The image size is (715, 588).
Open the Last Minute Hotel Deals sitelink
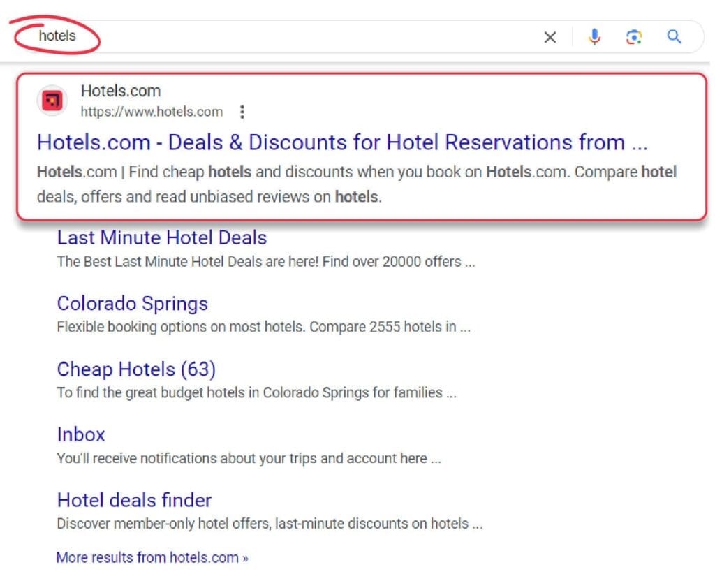click(x=162, y=237)
